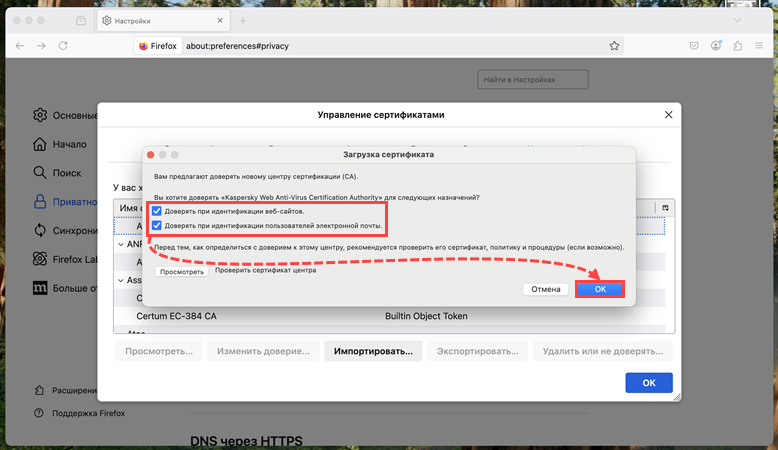The image size is (778, 450).
Task: Click the Экспортировать... button
Action: (478, 351)
